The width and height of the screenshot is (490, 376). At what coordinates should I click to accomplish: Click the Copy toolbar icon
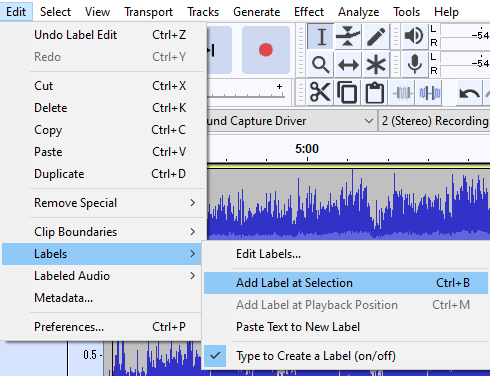[347, 92]
